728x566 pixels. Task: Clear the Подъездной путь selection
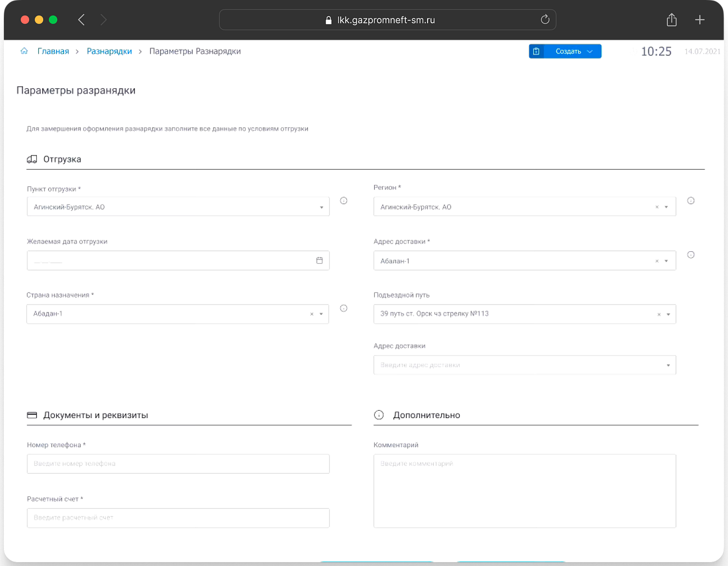tap(659, 314)
